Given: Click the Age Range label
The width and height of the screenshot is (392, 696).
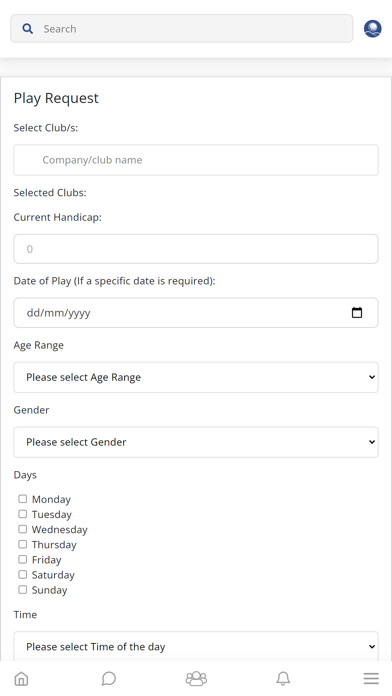Looking at the screenshot, I should [39, 345].
